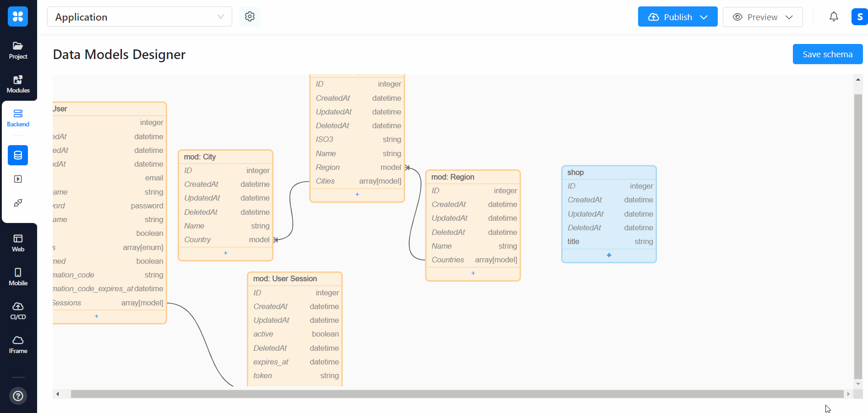868x413 pixels.
Task: Open the database icon in Backend submenu
Action: pos(18,155)
